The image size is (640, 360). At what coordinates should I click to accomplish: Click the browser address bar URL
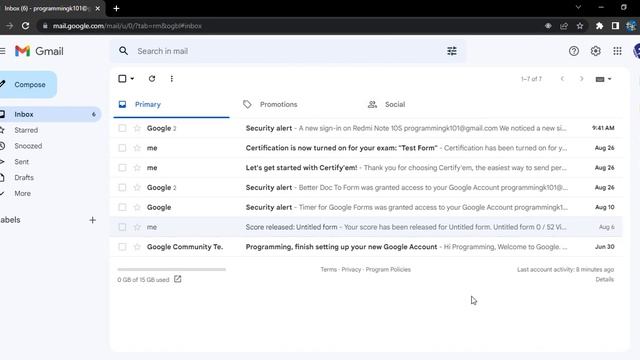[127, 26]
